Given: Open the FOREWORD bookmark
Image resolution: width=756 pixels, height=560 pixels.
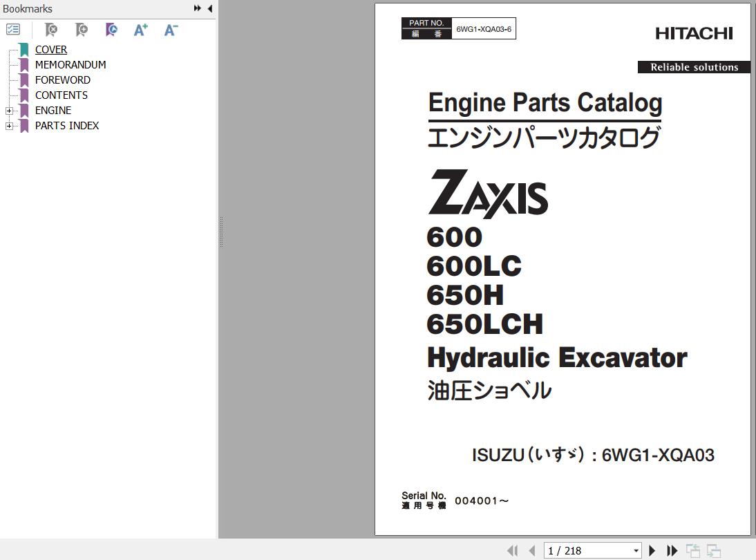Looking at the screenshot, I should point(63,80).
